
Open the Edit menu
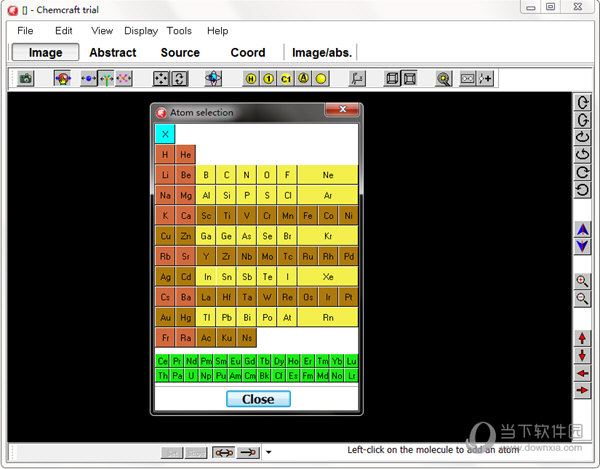64,31
